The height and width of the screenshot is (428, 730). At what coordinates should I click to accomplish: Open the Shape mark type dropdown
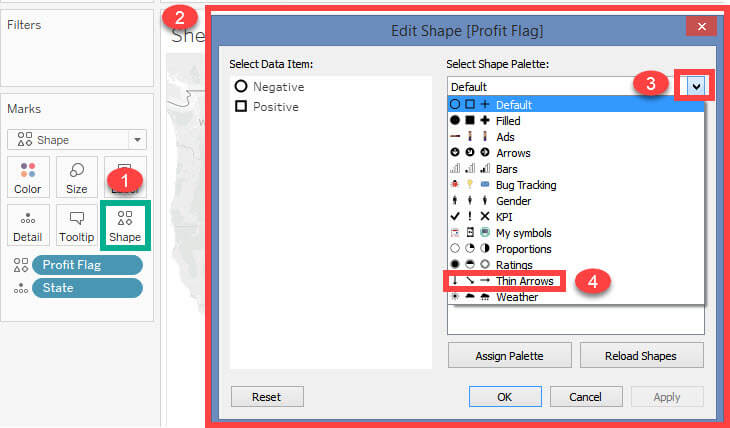point(77,140)
